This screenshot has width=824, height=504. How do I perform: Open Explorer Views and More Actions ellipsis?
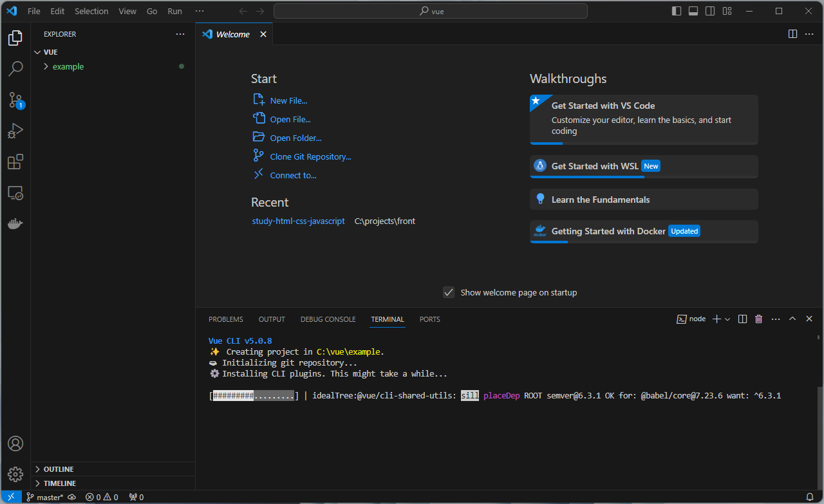tap(180, 34)
